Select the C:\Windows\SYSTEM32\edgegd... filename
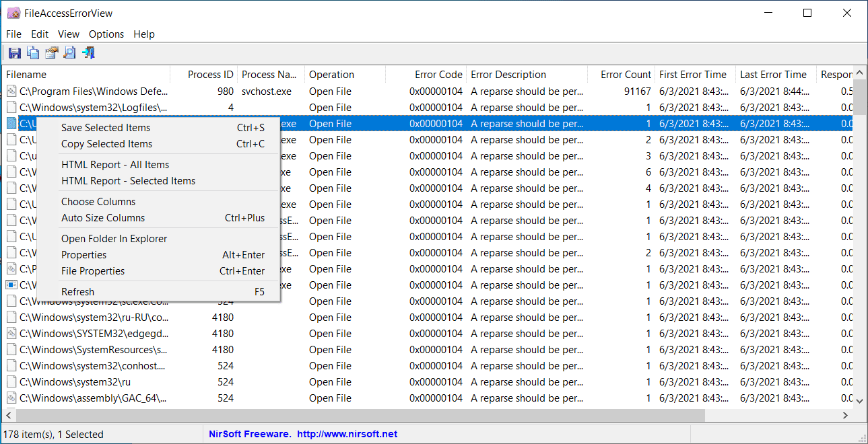 [x=94, y=334]
